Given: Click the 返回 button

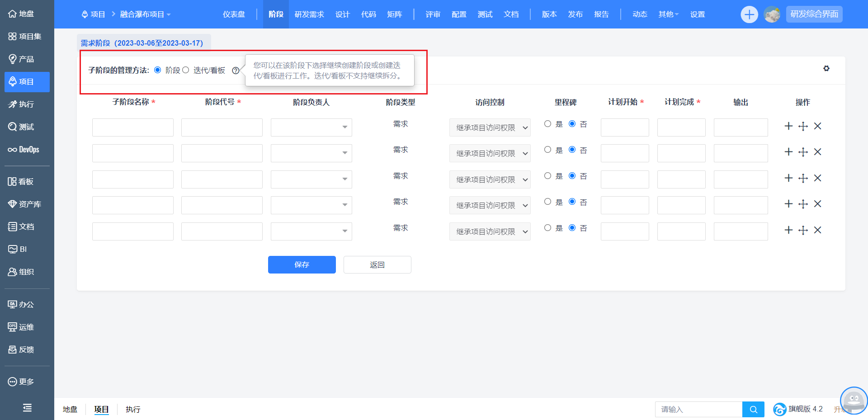Looking at the screenshot, I should [x=377, y=264].
